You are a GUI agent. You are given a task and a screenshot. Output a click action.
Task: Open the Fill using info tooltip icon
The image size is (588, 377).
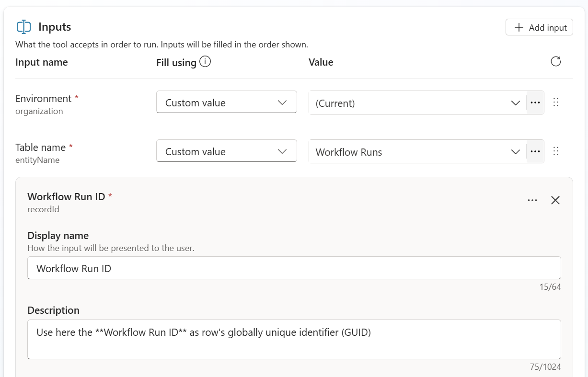click(205, 62)
